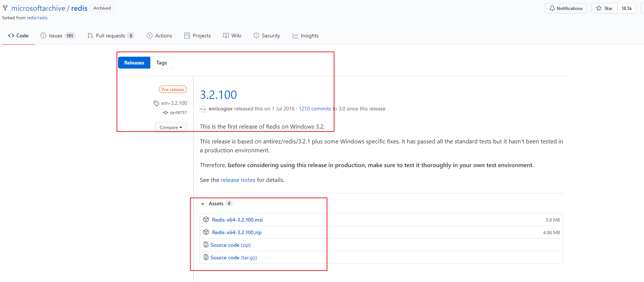Image resolution: width=644 pixels, height=282 pixels.
Task: Click the Notifications bell button
Action: 566,8
